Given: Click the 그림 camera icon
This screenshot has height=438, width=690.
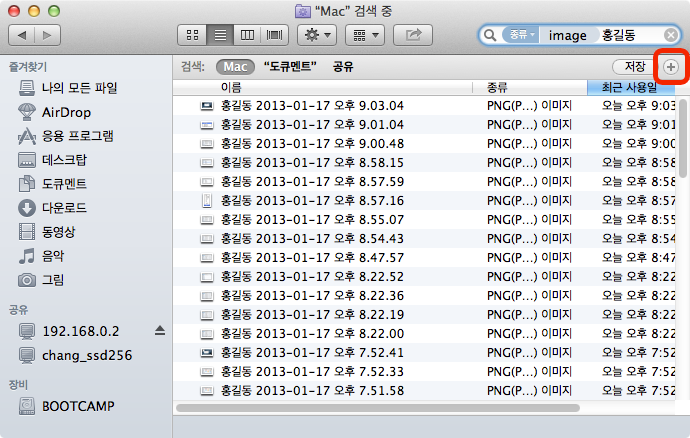Looking at the screenshot, I should click(x=26, y=280).
